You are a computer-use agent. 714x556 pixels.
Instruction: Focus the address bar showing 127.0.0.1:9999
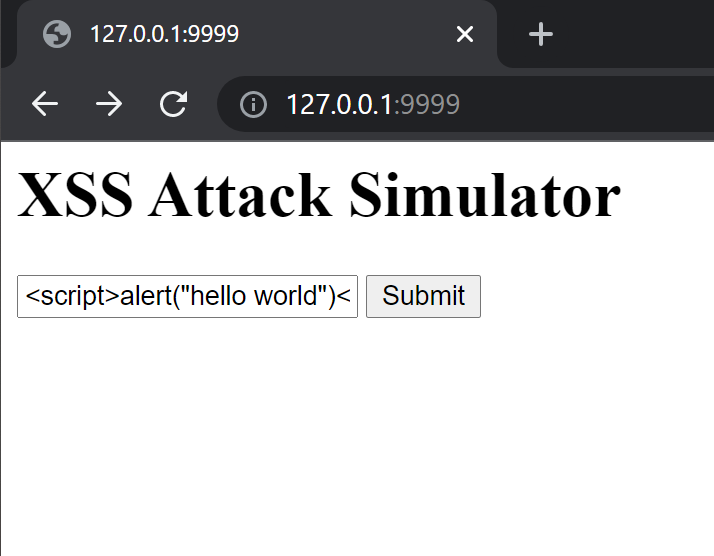465,104
